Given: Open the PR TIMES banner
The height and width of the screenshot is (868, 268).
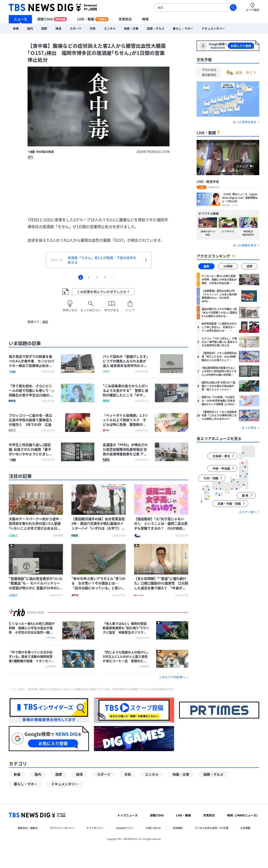Looking at the screenshot, I should pos(219,710).
